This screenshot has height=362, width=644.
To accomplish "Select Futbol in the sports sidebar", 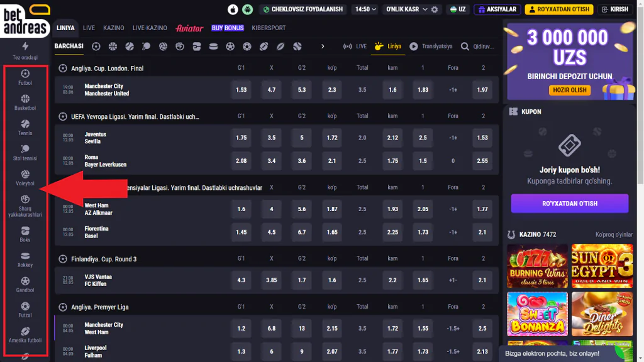I will tap(25, 77).
